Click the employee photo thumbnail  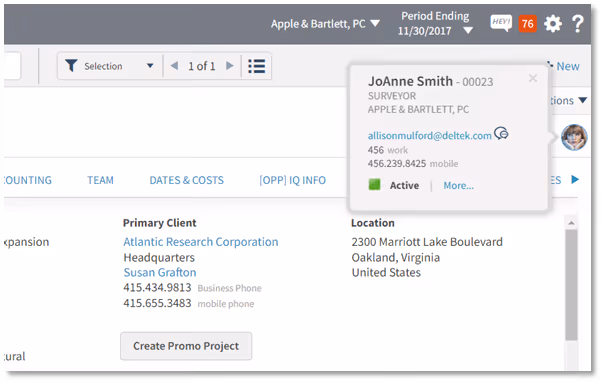point(574,137)
